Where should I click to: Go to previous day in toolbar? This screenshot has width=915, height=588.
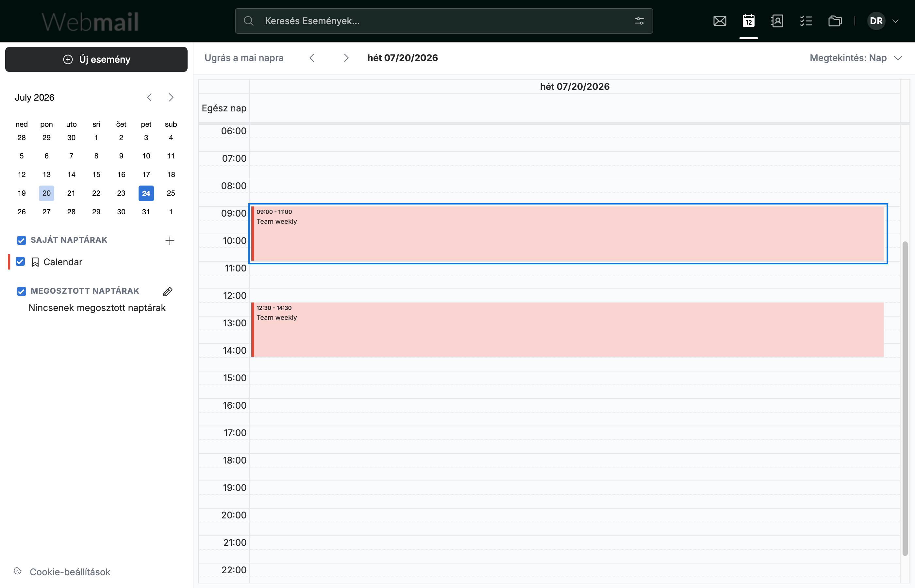coord(312,57)
